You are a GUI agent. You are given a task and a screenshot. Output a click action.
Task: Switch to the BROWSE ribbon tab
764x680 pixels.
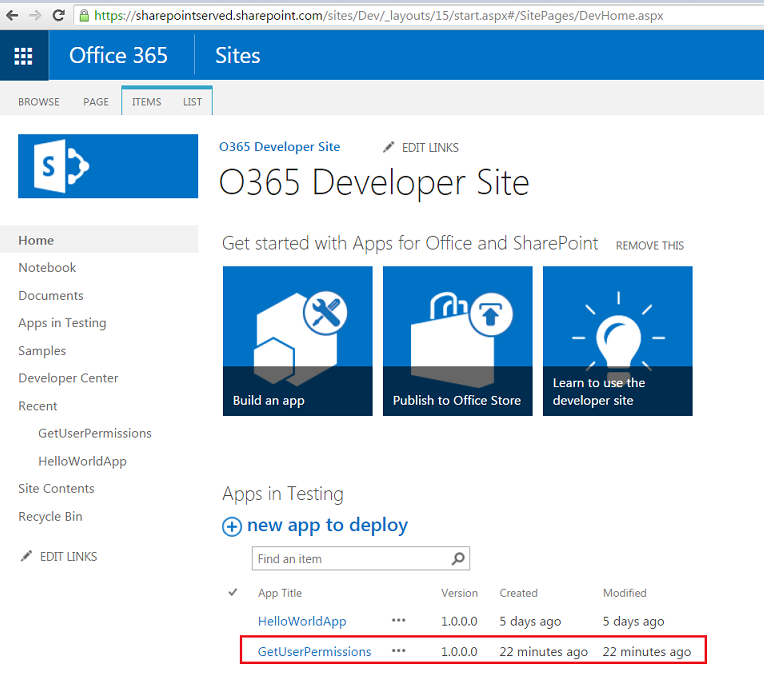(x=39, y=102)
